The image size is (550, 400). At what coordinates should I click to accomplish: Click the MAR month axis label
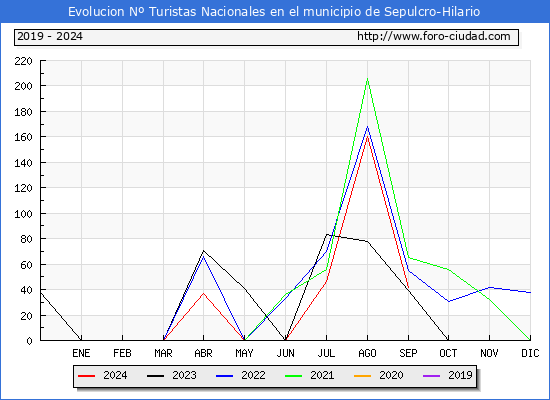(163, 353)
